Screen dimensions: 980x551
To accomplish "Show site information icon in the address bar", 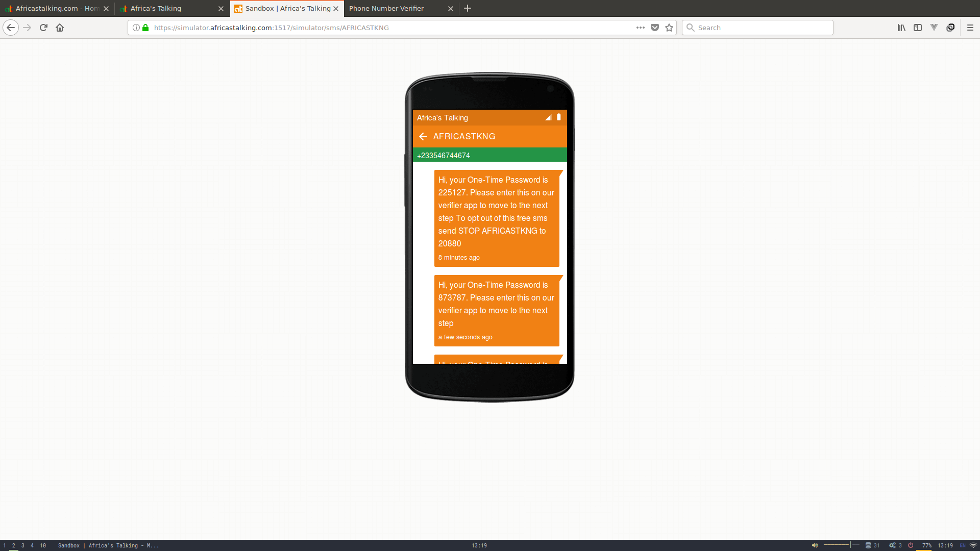I will pyautogui.click(x=136, y=28).
